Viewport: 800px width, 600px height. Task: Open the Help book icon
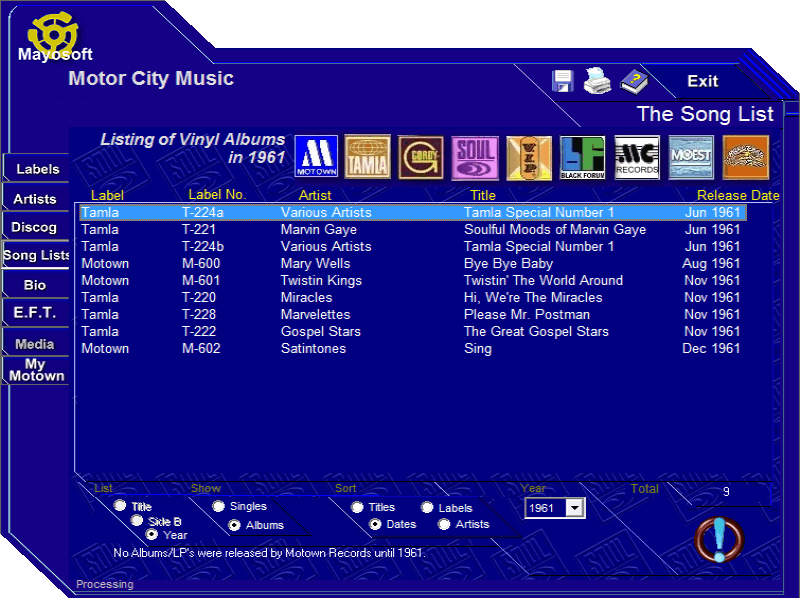point(634,82)
